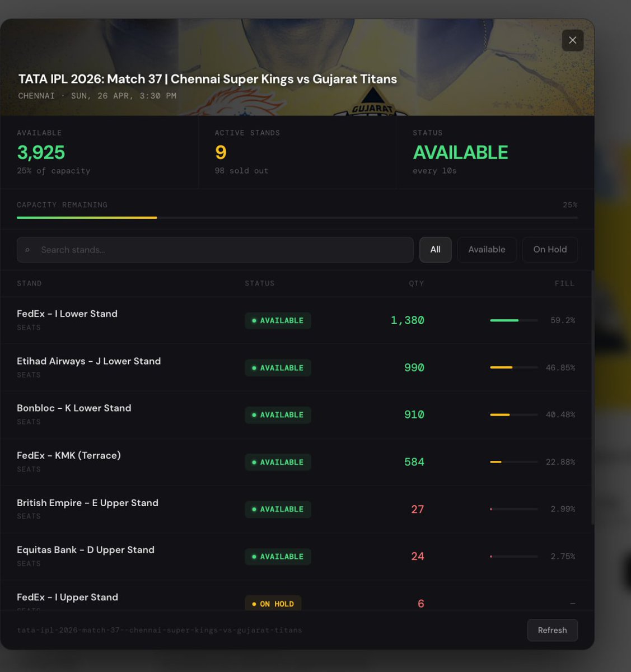Click the large green AVAILABLE status text

click(460, 152)
